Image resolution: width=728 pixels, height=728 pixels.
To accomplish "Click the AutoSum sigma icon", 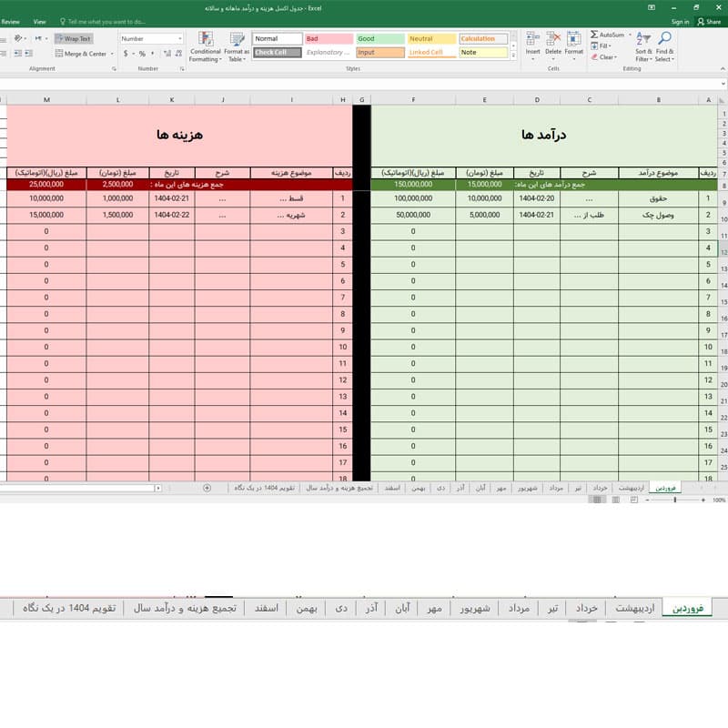I will tap(594, 35).
